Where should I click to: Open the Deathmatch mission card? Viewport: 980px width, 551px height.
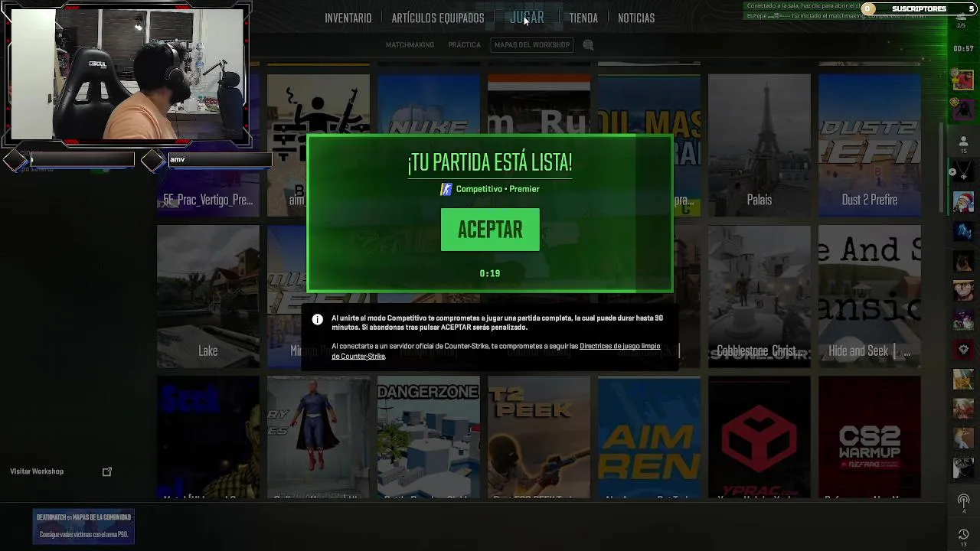coord(83,526)
